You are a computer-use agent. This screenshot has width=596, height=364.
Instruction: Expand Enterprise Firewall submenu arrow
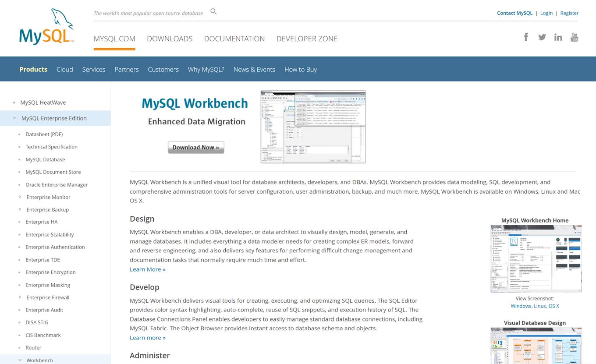(20, 297)
